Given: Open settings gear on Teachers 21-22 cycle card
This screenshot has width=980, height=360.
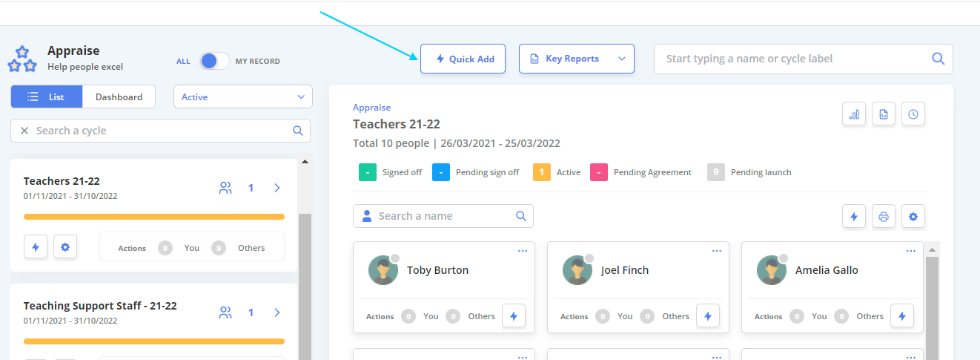Looking at the screenshot, I should pyautogui.click(x=65, y=246).
